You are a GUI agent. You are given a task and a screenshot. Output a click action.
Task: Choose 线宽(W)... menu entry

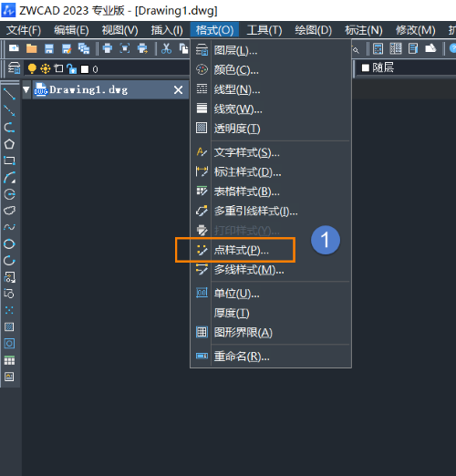coord(271,109)
